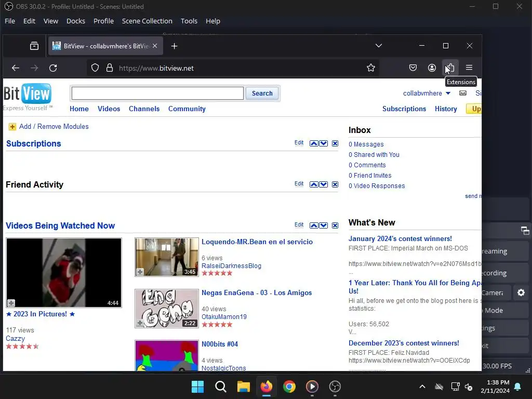Open December 2023's contest winners post
Viewport: 532px width, 399px height.
tap(404, 343)
